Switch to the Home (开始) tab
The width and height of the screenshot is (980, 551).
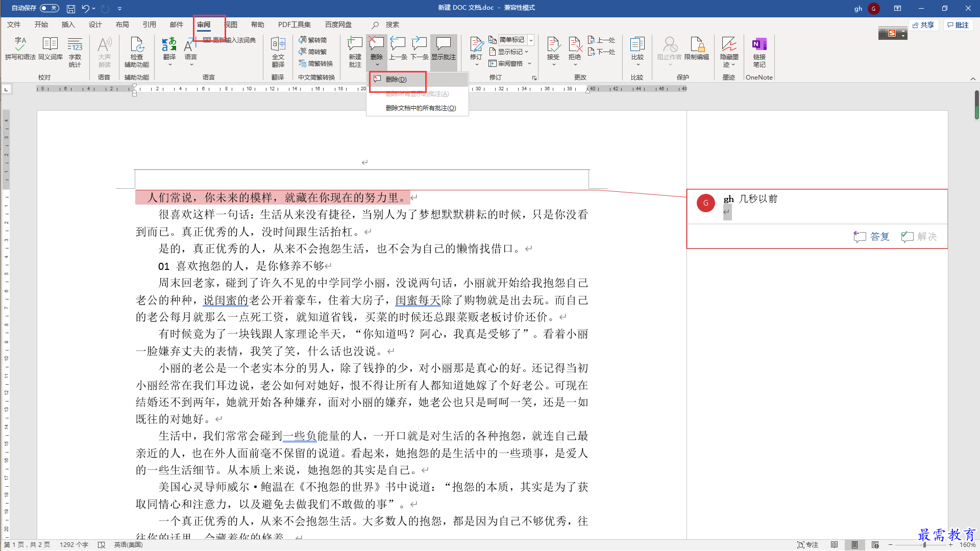point(41,24)
